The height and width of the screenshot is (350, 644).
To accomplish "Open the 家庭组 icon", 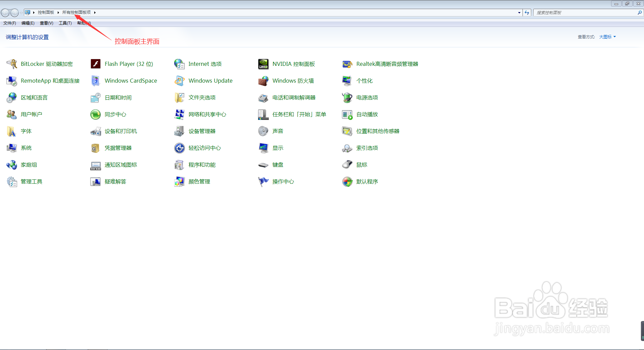I will click(12, 165).
